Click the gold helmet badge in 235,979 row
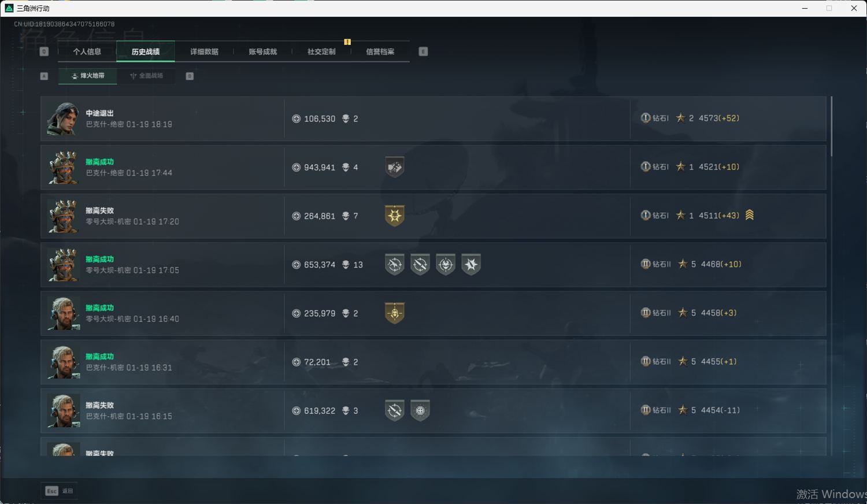 (x=395, y=313)
